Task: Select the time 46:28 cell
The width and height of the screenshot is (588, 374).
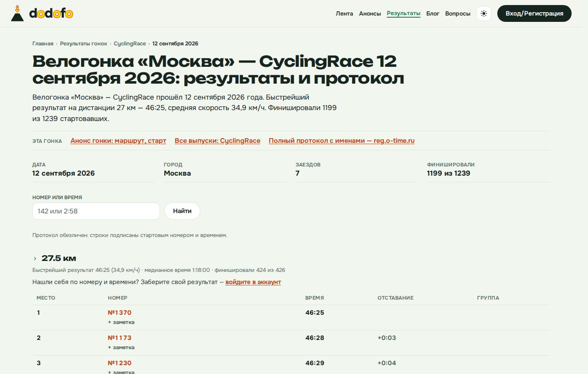Action: (x=315, y=338)
